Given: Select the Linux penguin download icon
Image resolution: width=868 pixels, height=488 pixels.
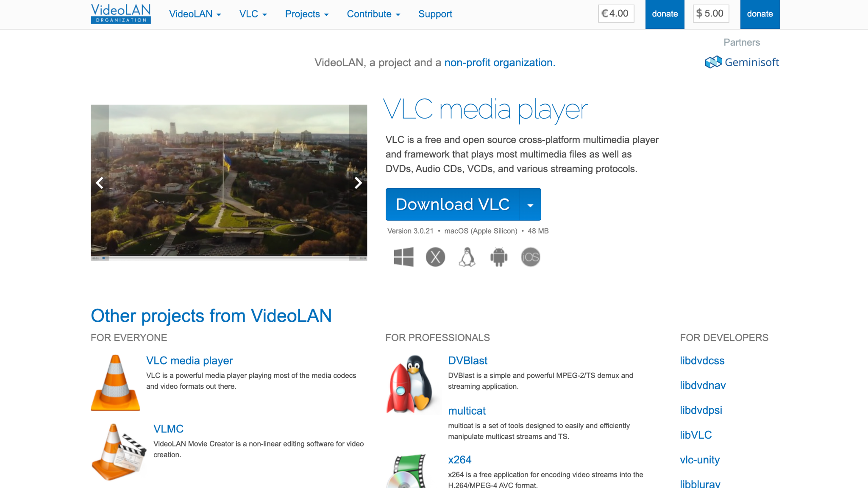Looking at the screenshot, I should tap(467, 256).
